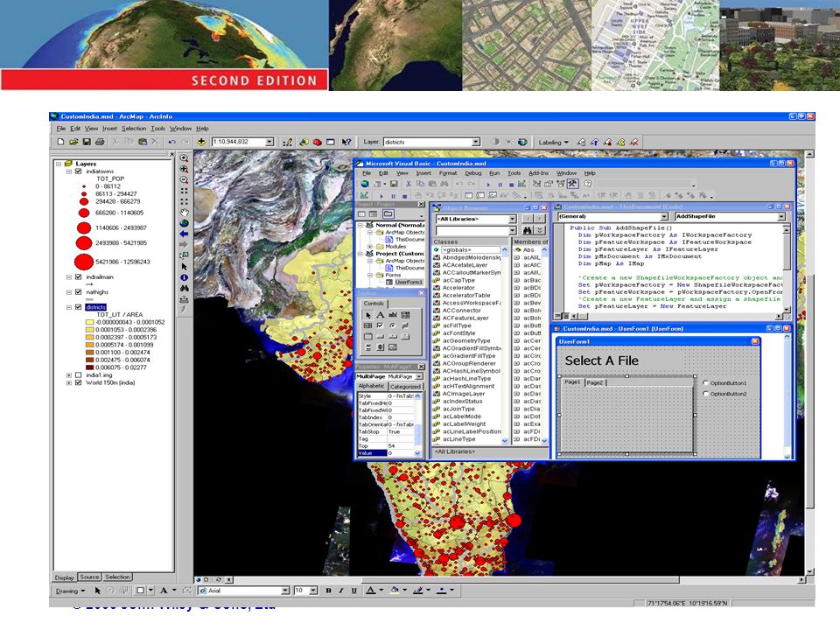840x630 pixels.
Task: Click ArcMap New Map File icon
Action: coord(60,142)
